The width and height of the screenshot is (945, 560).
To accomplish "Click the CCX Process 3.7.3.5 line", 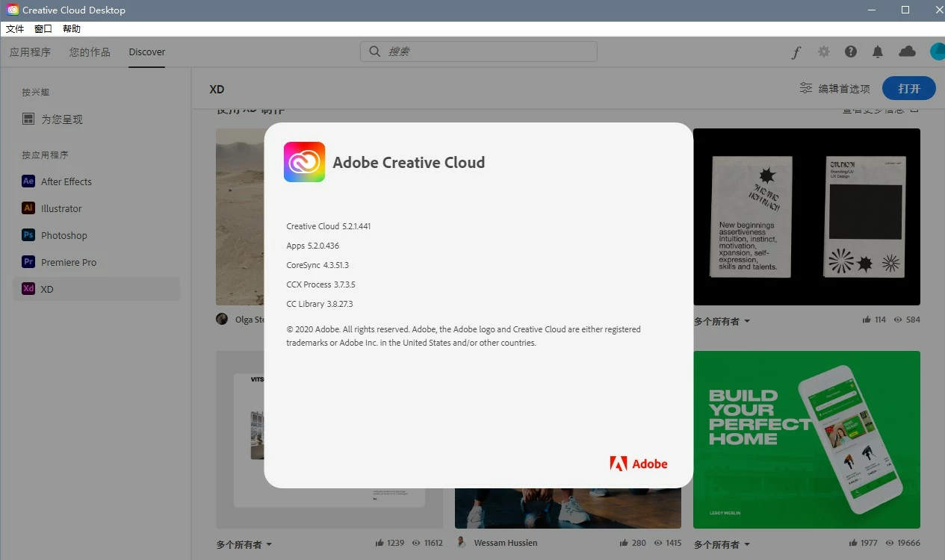I will coord(320,284).
